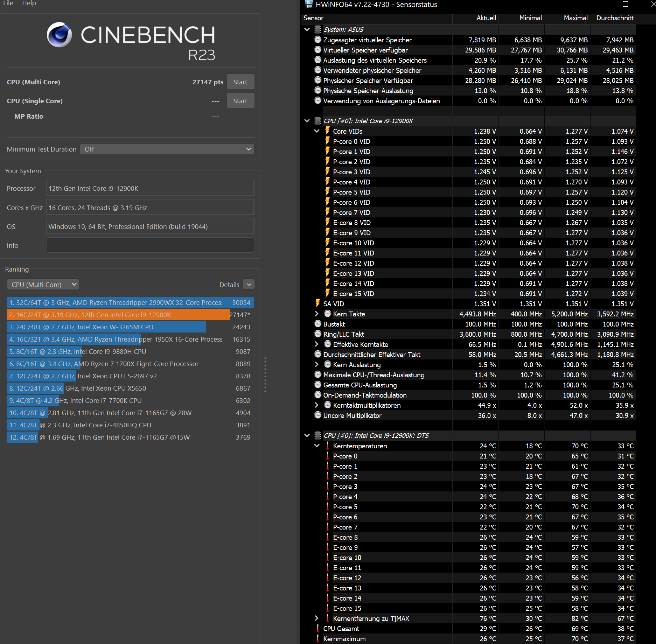Click the Durchschnitt column header
The image size is (656, 644).
(x=613, y=18)
